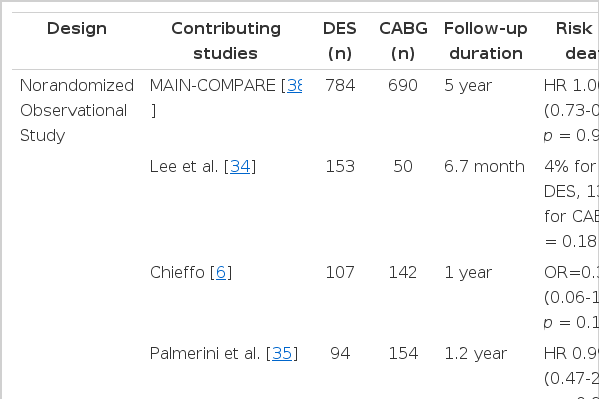
Task: Follow reference link 6 for Chieffo
Action: point(221,272)
